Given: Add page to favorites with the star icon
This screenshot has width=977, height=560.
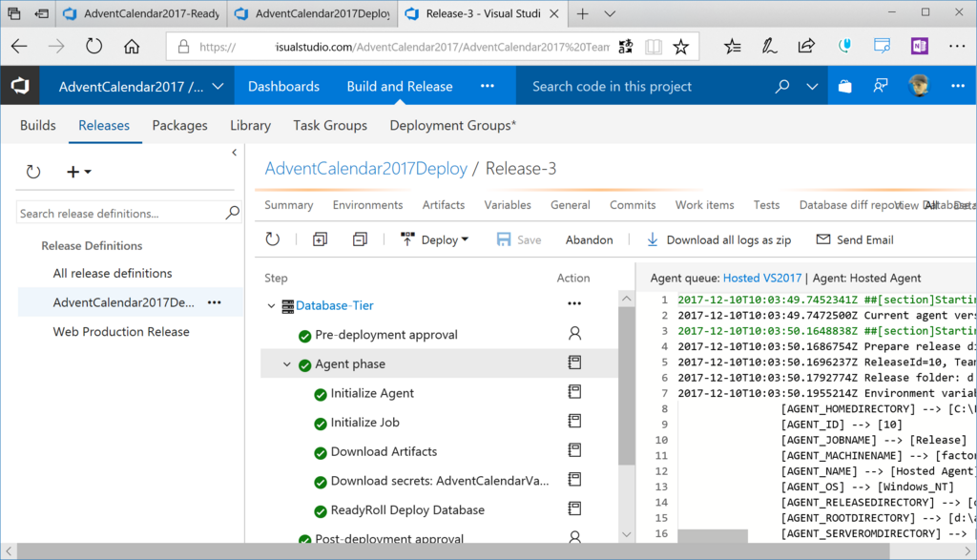Looking at the screenshot, I should click(681, 47).
